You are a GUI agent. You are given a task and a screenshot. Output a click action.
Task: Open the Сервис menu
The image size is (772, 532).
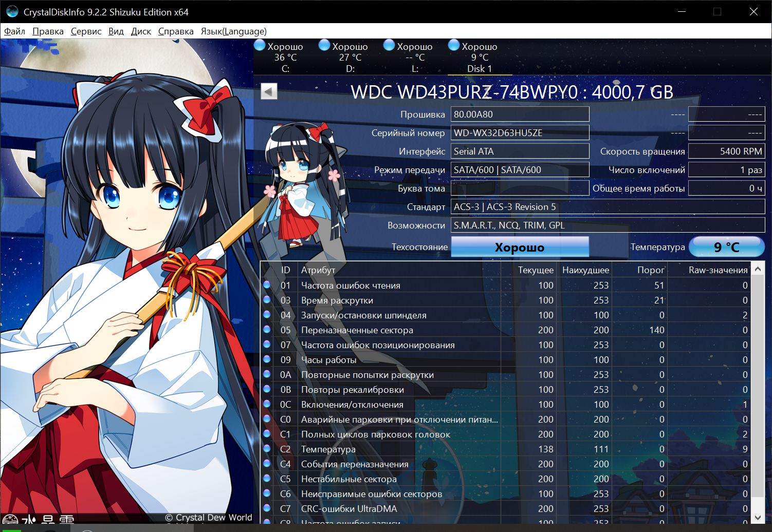click(x=86, y=31)
